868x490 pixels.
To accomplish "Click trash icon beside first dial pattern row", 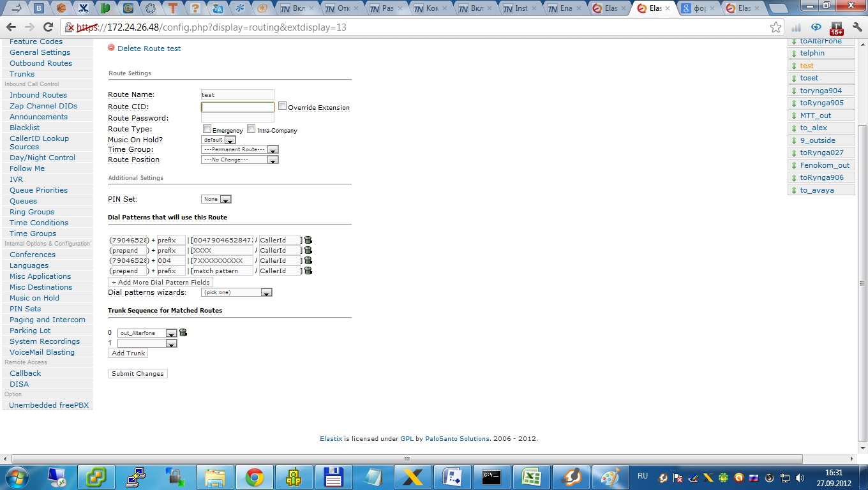I will click(309, 241).
